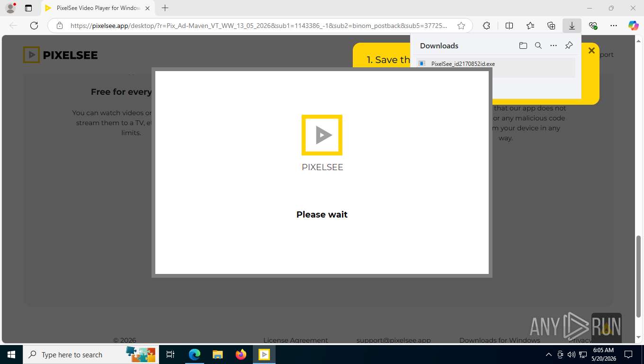Go back to the previous page
The width and height of the screenshot is (644, 364).
(x=13, y=26)
